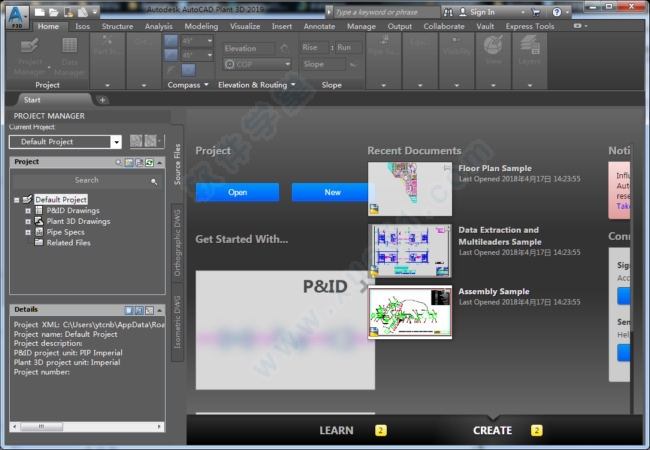Open the Data Extraction and Multileaders thumbnail
The width and height of the screenshot is (650, 450).
point(410,251)
